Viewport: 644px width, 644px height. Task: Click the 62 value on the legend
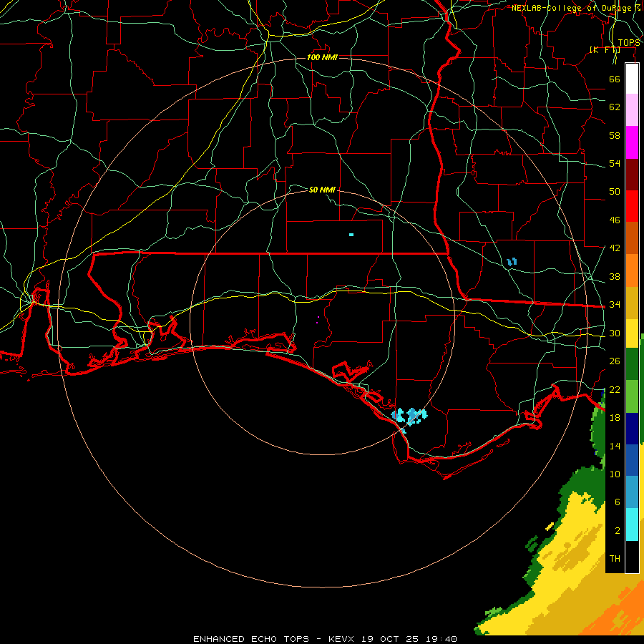click(615, 107)
